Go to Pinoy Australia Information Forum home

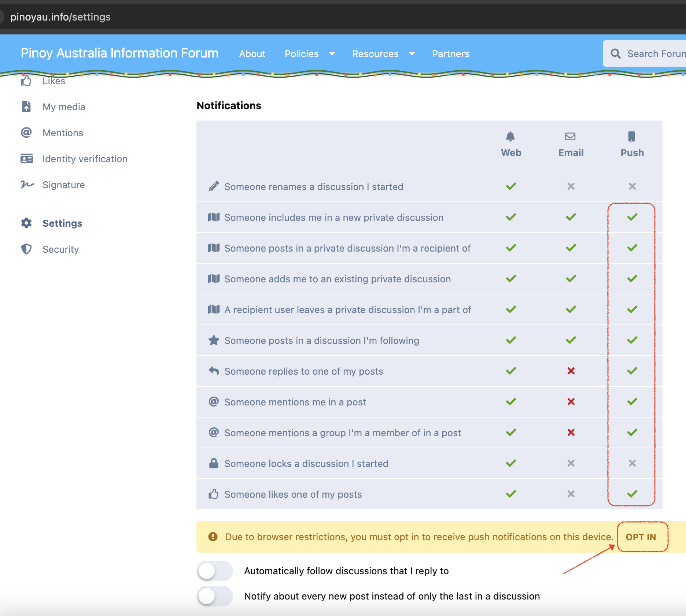(119, 53)
